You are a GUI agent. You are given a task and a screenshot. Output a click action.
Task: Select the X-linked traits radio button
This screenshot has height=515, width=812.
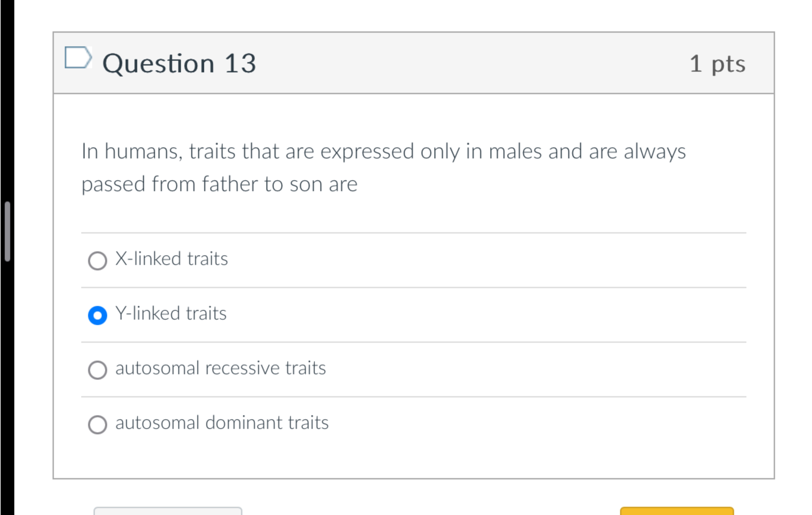click(x=97, y=260)
